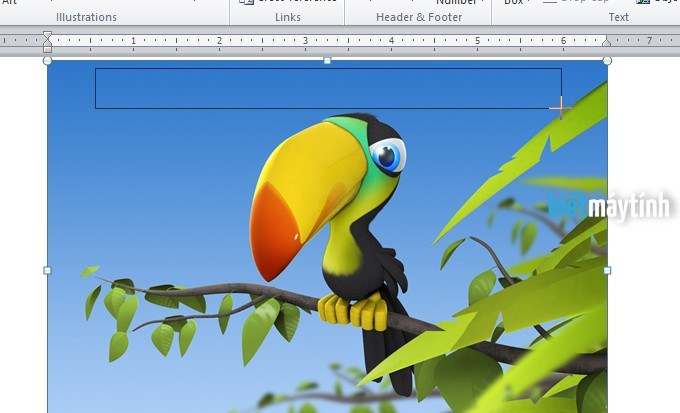The image size is (680, 413).
Task: Select the top-right corner sizing handle of picture
Action: 607,61
